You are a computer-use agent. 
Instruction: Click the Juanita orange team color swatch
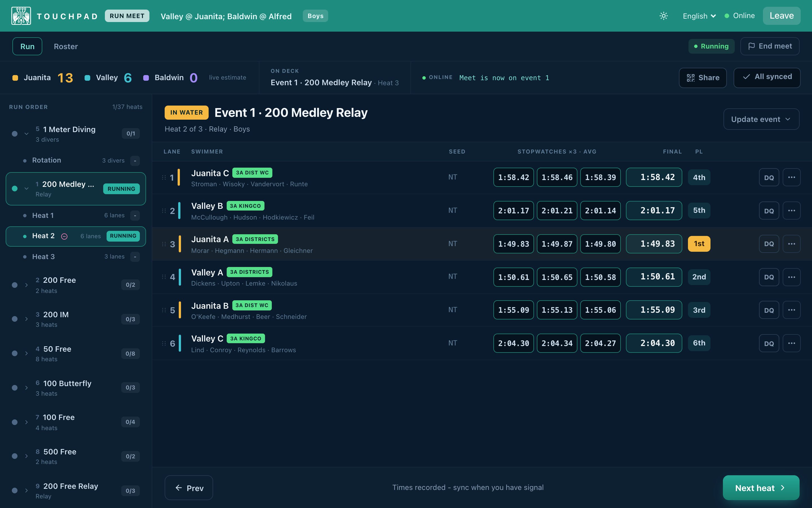(15, 78)
